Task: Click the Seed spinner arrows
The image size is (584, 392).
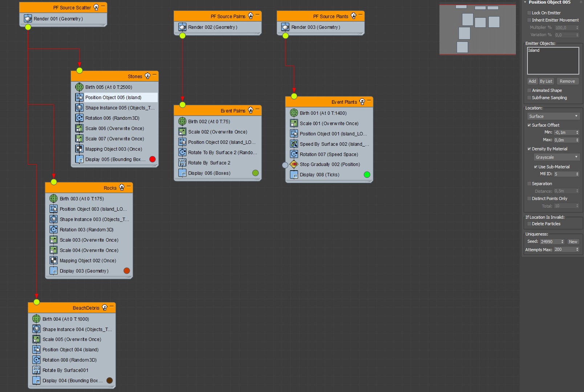Action: (562, 242)
